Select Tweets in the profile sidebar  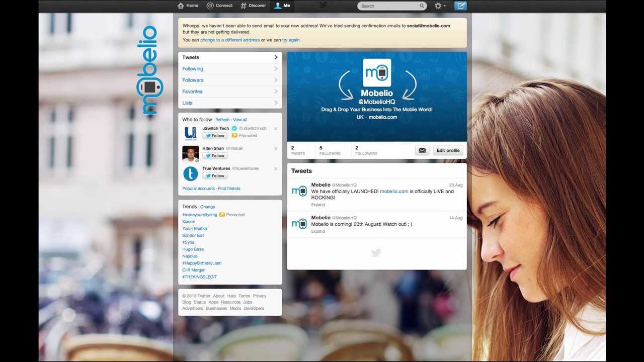(230, 57)
